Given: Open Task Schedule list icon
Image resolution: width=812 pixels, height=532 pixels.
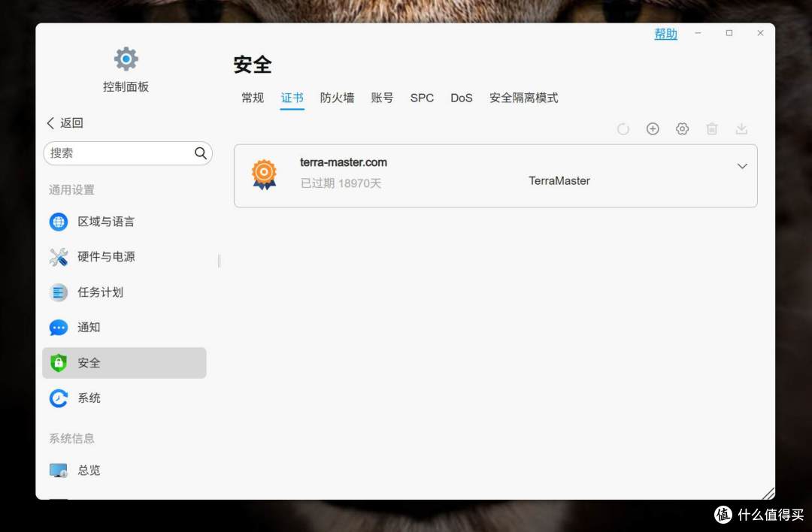Looking at the screenshot, I should pyautogui.click(x=59, y=292).
